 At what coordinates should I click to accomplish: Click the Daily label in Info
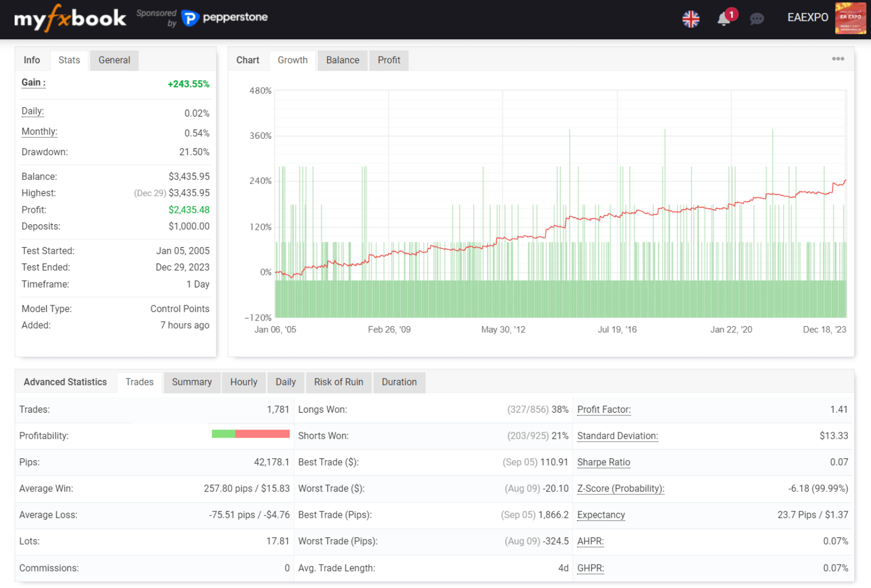tap(33, 111)
